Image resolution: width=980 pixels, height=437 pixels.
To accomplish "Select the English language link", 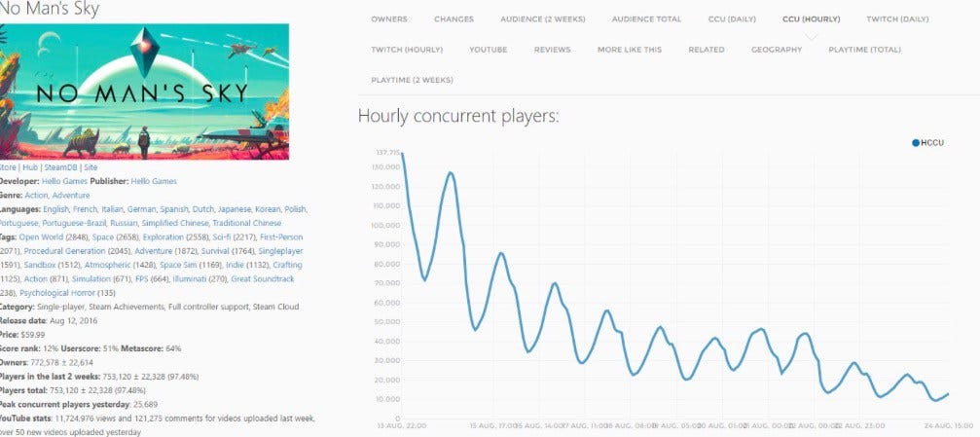I will tap(55, 209).
